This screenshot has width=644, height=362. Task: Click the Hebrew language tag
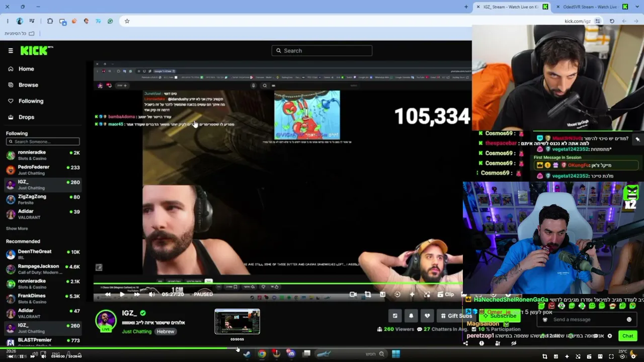tap(166, 332)
